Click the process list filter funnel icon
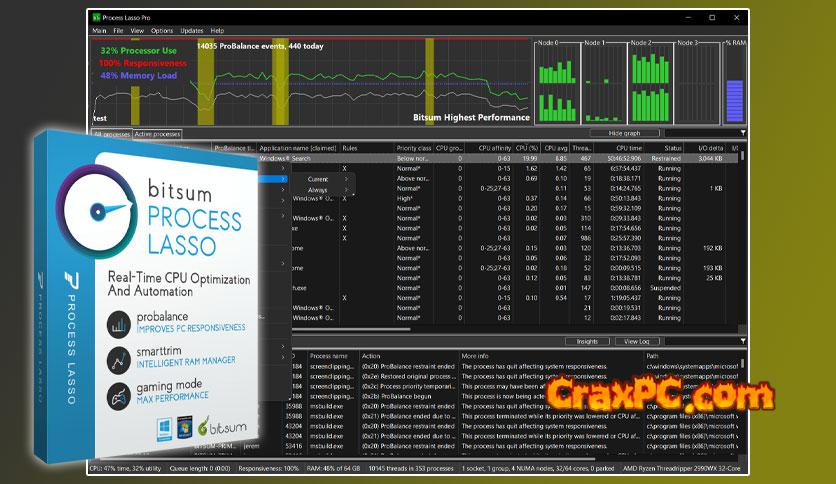The image size is (836, 484). click(x=743, y=133)
